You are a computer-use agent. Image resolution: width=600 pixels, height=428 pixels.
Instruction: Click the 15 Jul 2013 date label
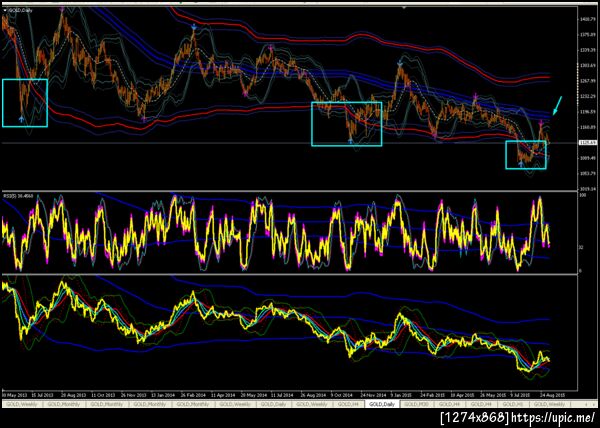(x=43, y=394)
